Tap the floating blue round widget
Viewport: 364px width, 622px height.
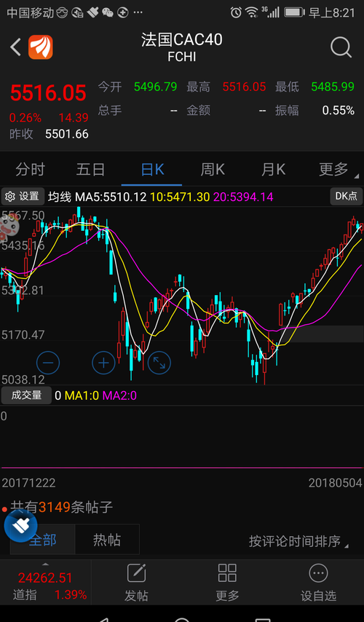click(20, 526)
